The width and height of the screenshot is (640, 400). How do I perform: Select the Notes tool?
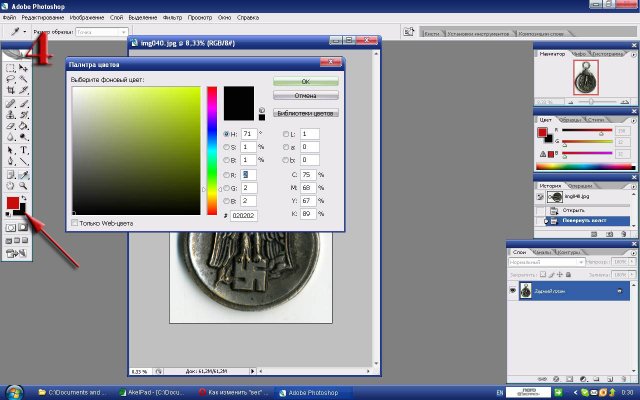click(11, 175)
